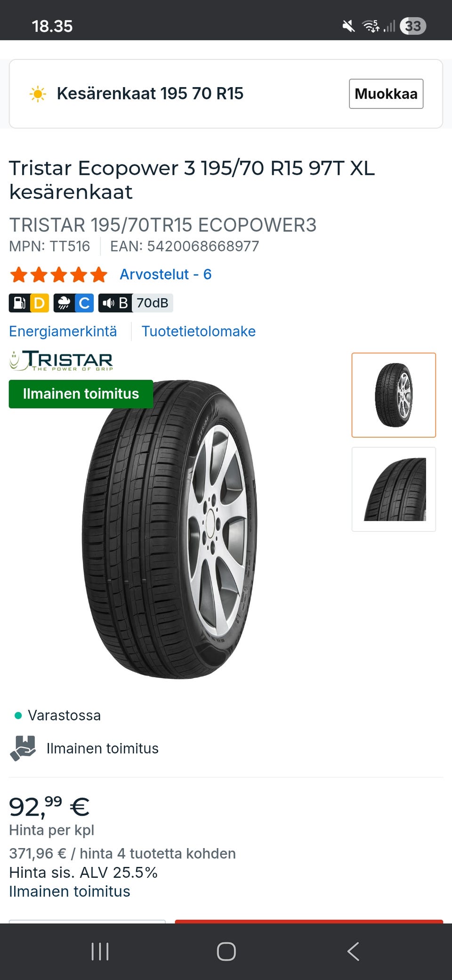Tap the Android back arrow
This screenshot has width=452, height=980.
(353, 951)
